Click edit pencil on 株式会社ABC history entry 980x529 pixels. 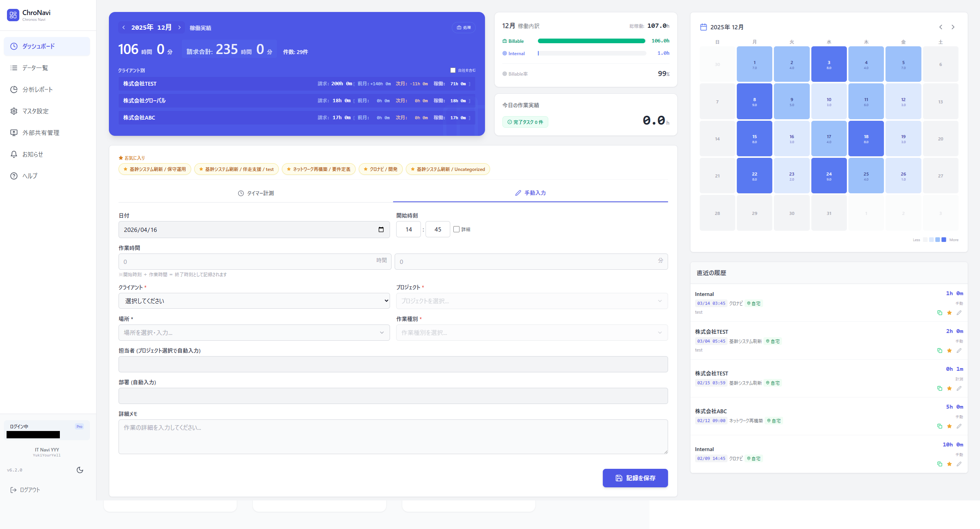point(959,426)
